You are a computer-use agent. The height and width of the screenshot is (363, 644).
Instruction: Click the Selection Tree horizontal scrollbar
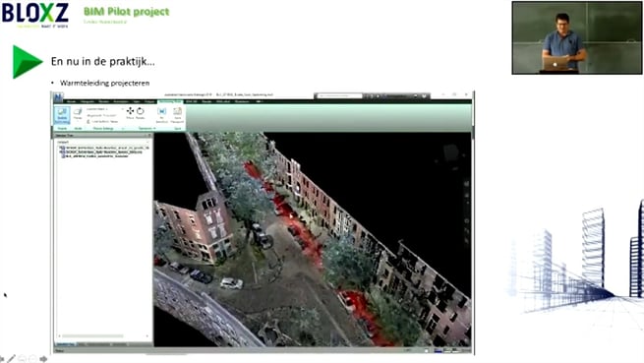tap(93, 335)
